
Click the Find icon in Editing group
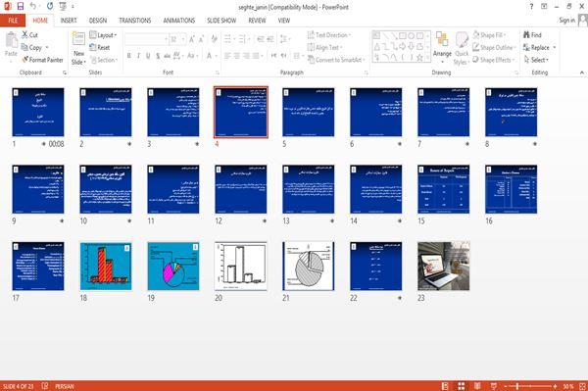[x=527, y=35]
